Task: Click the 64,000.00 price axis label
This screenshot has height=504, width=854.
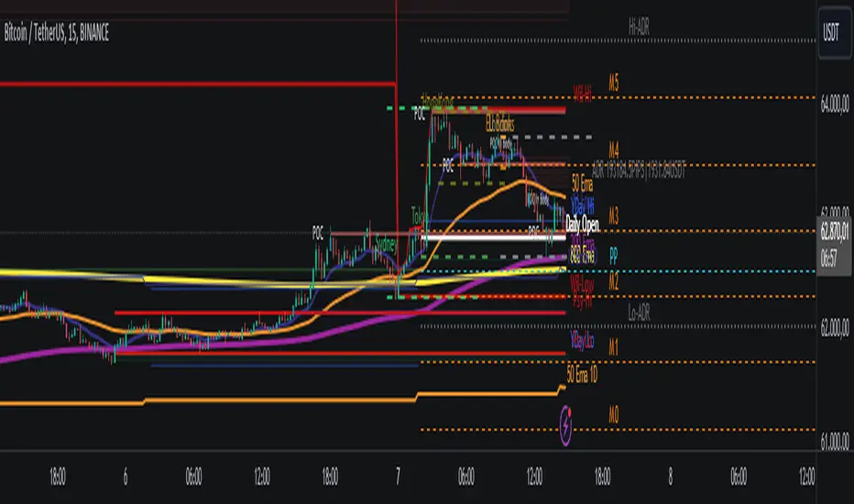Action: pos(835,103)
